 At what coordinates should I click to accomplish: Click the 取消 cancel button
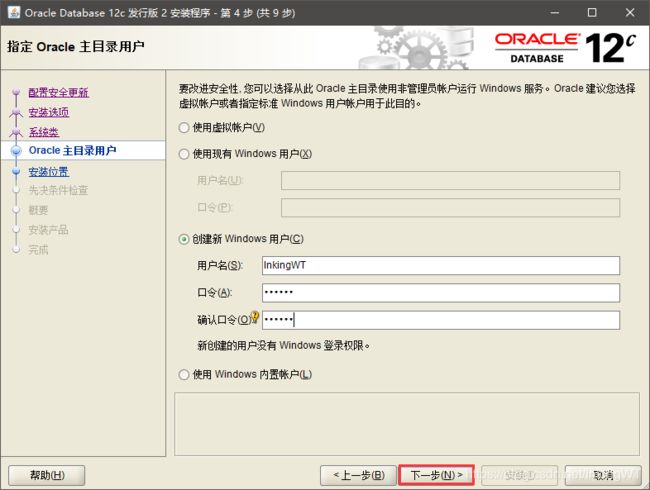603,475
